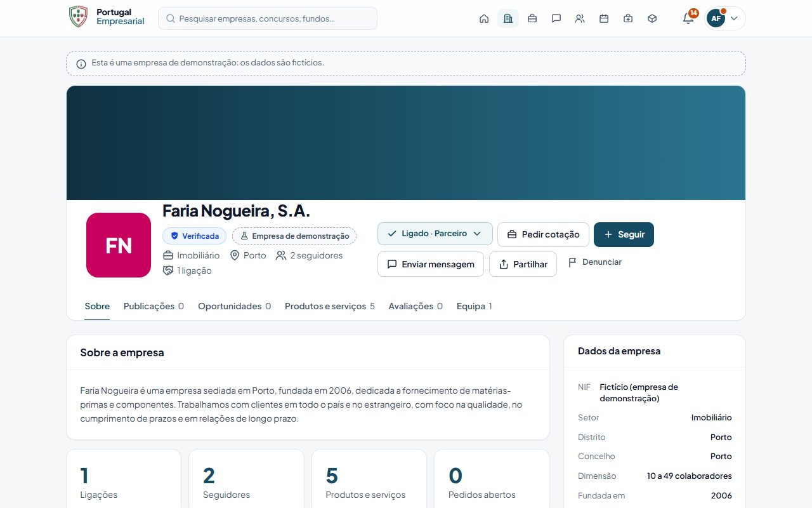The height and width of the screenshot is (508, 812).
Task: Open the briefcase icon in the navbar
Action: (532, 18)
